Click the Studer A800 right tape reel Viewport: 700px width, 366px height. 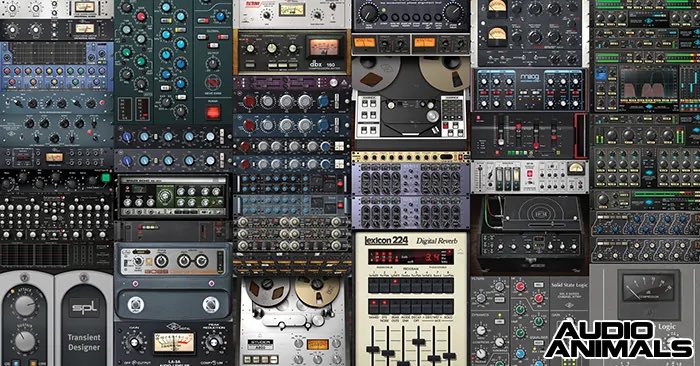(317, 291)
